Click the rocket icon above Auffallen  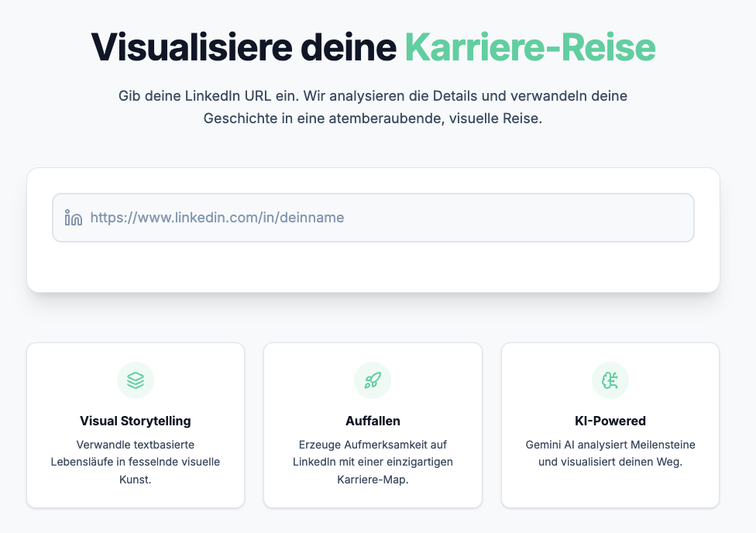[373, 380]
